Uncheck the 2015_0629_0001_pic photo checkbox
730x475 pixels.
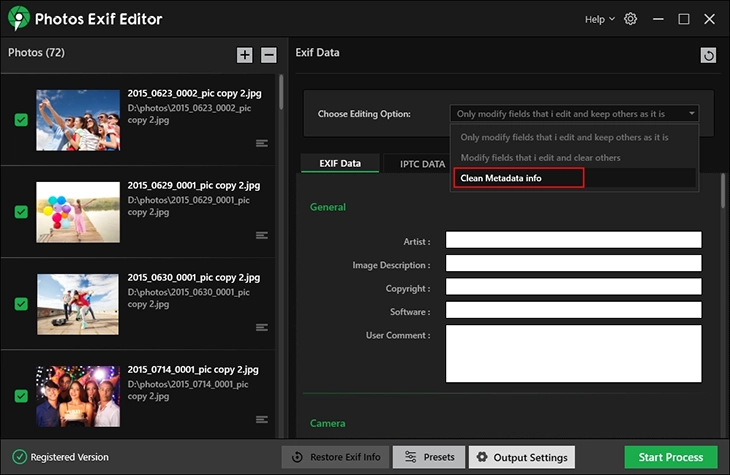(21, 212)
